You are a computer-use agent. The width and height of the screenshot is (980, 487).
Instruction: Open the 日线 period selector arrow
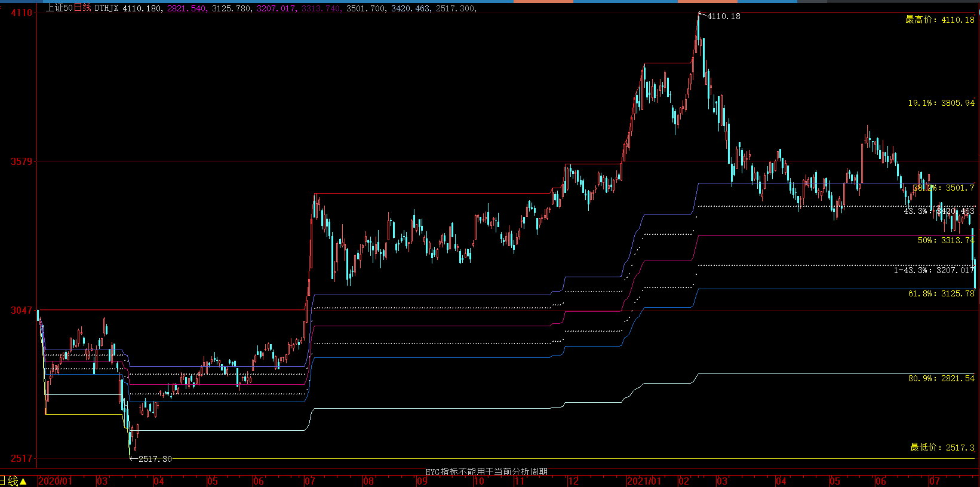click(x=23, y=481)
